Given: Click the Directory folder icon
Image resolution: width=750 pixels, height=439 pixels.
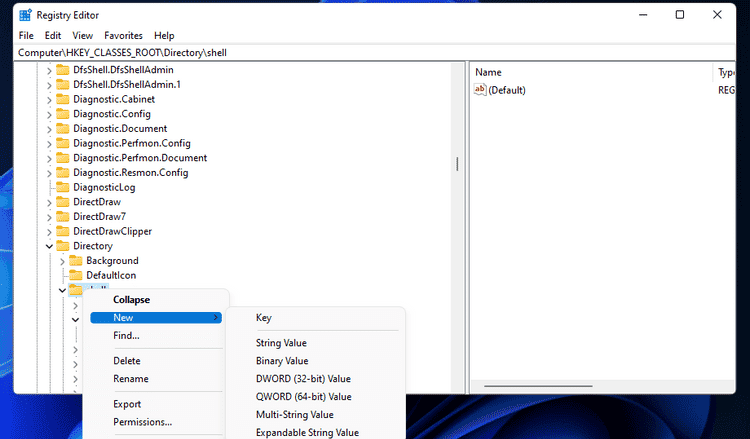Looking at the screenshot, I should click(x=63, y=246).
